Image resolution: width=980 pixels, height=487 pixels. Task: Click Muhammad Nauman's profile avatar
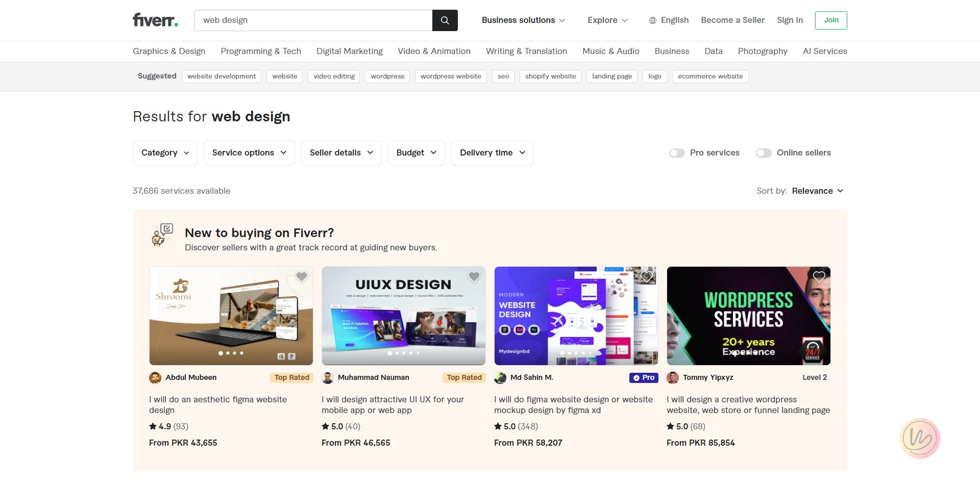pos(327,377)
